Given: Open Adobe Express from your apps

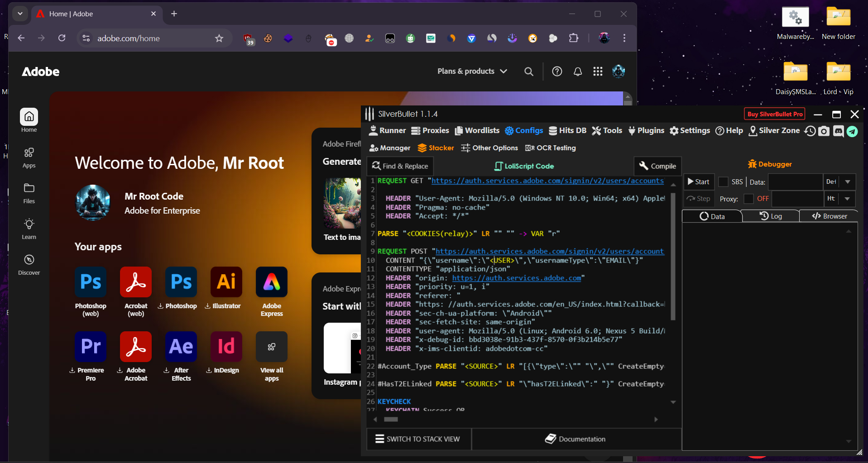Looking at the screenshot, I should coord(271,282).
